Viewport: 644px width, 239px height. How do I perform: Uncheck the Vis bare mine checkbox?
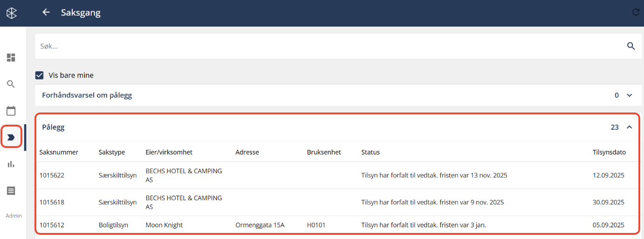coord(40,75)
